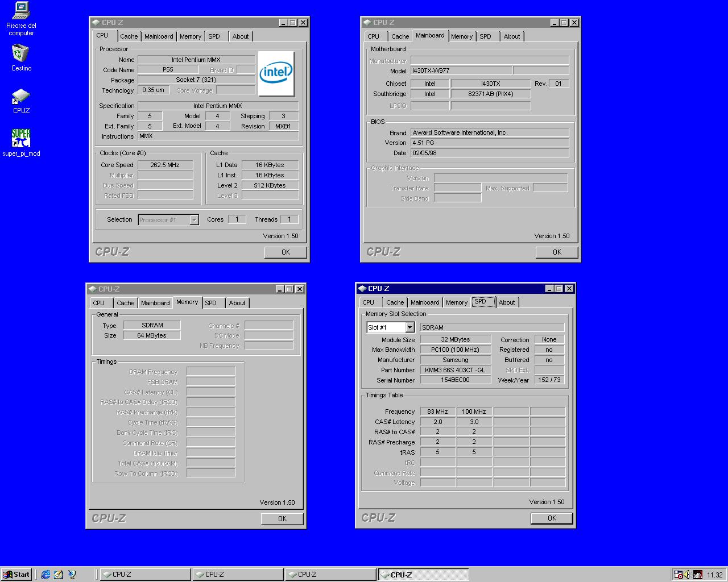This screenshot has width=728, height=582.
Task: Click the Manufacturer value Samsung
Action: point(456,360)
